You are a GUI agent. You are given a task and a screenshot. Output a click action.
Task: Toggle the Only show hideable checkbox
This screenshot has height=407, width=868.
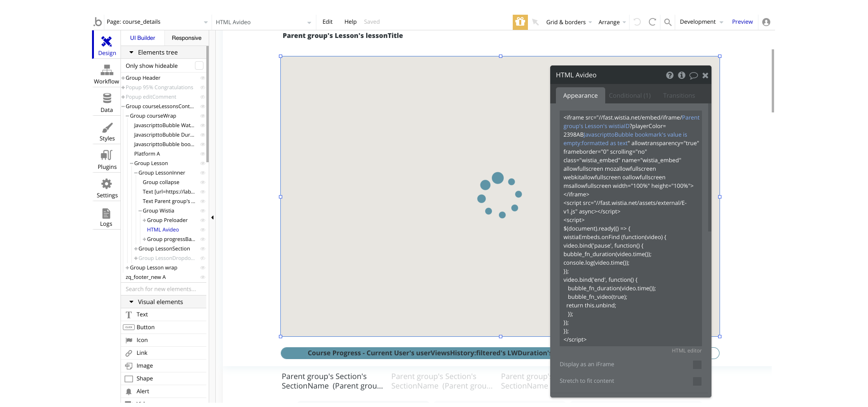[x=199, y=66]
